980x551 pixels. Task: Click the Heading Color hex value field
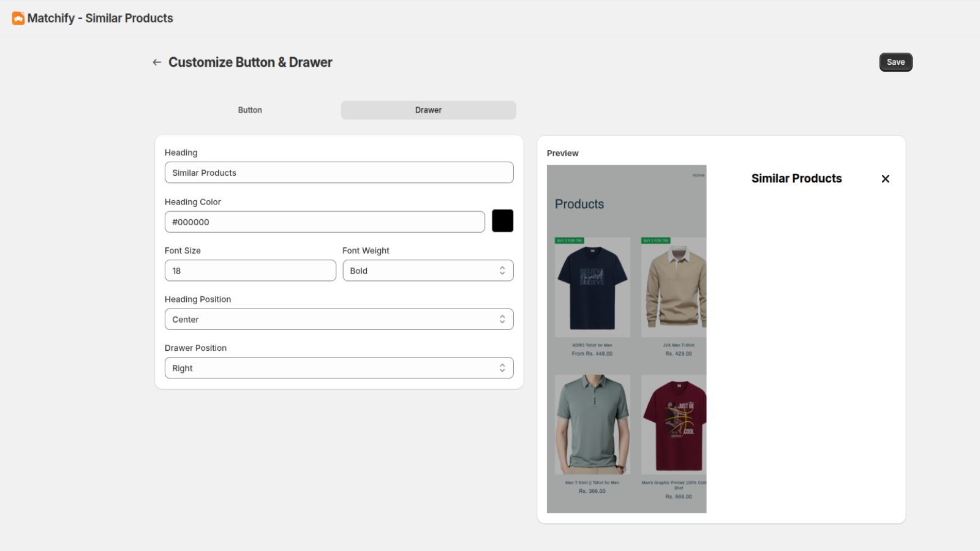[325, 222]
